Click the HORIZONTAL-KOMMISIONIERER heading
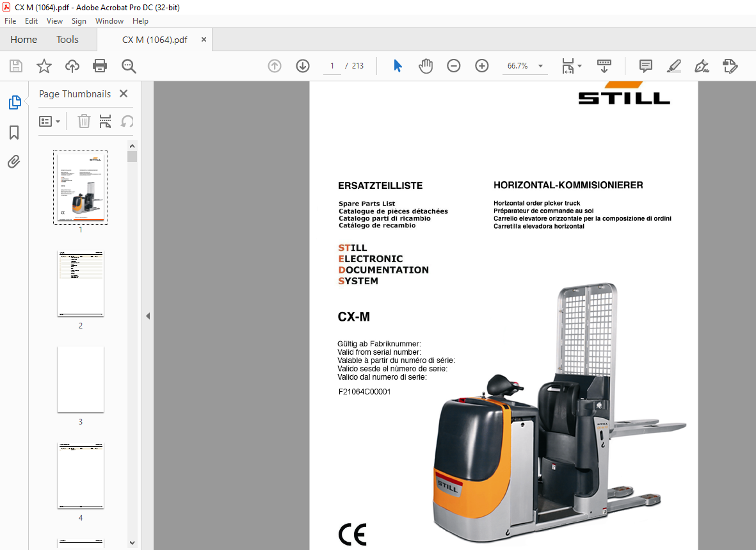Screen dimensions: 756x550 pos(568,185)
